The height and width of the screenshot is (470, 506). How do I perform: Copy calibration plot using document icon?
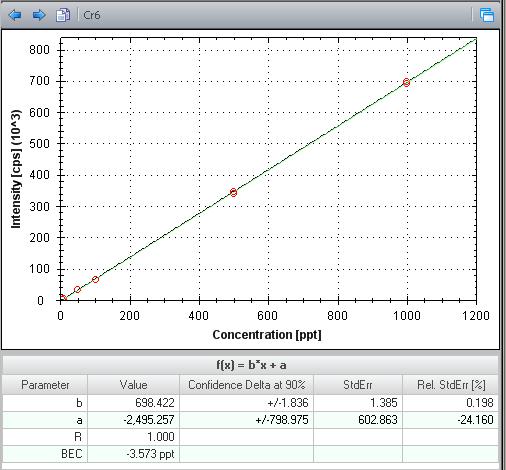(x=63, y=15)
